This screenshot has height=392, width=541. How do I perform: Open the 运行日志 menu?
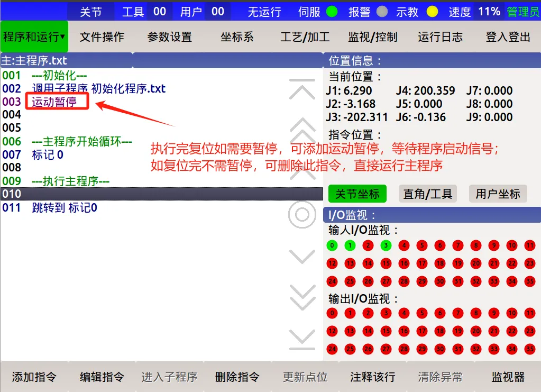coord(440,37)
